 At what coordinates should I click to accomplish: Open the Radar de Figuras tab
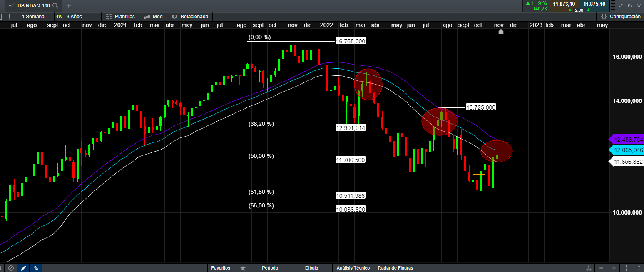coord(395,268)
